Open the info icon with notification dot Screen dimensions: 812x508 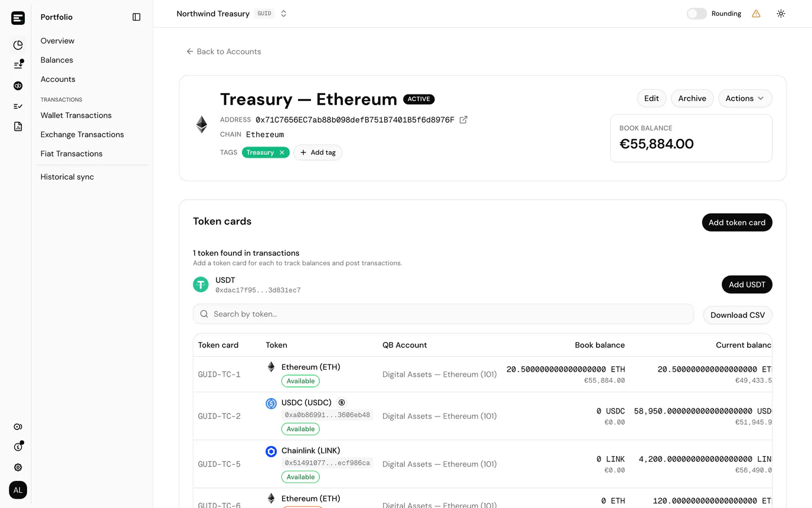(x=18, y=447)
